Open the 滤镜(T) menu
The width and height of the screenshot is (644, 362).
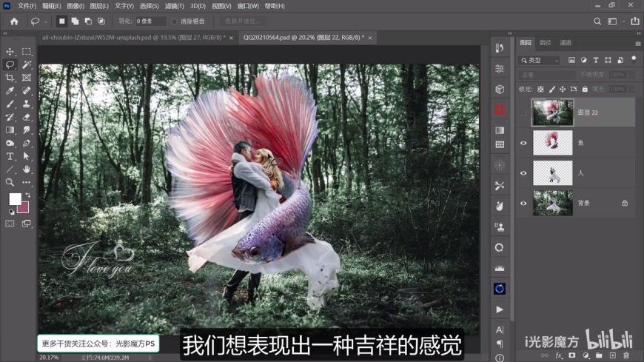tap(174, 6)
